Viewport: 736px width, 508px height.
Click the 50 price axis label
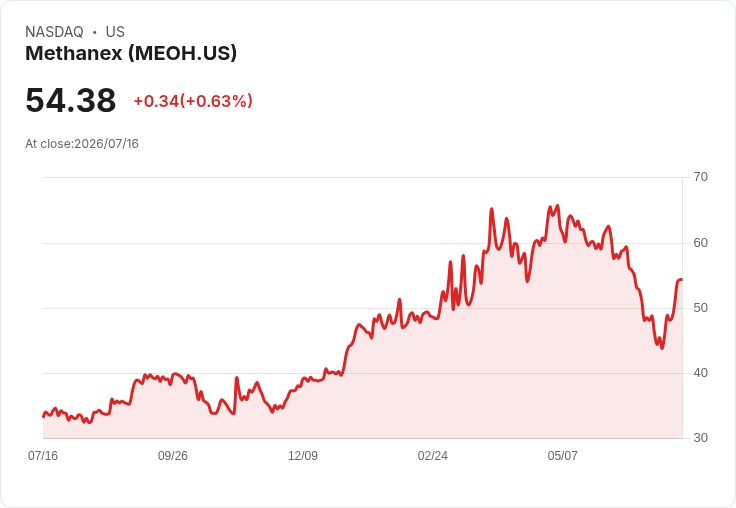[700, 308]
